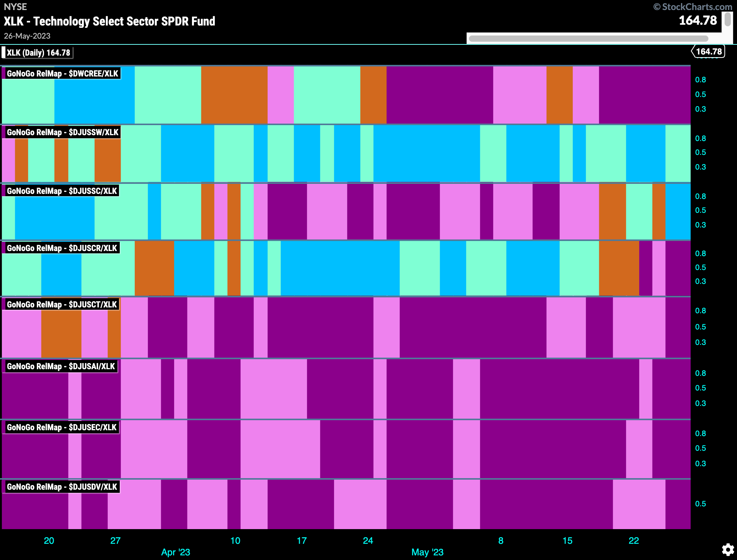Click the date axis tick 8

[x=501, y=540]
